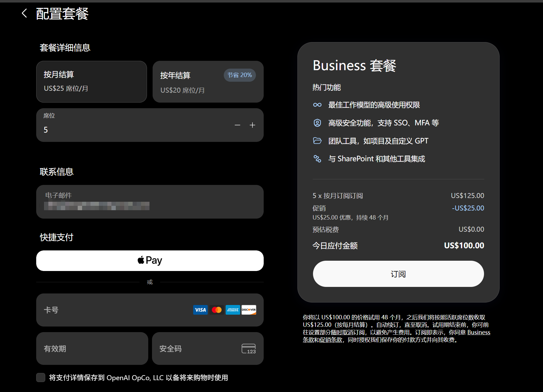The image size is (543, 392).
Task: Click the Business 套餐 heading
Action: point(355,65)
